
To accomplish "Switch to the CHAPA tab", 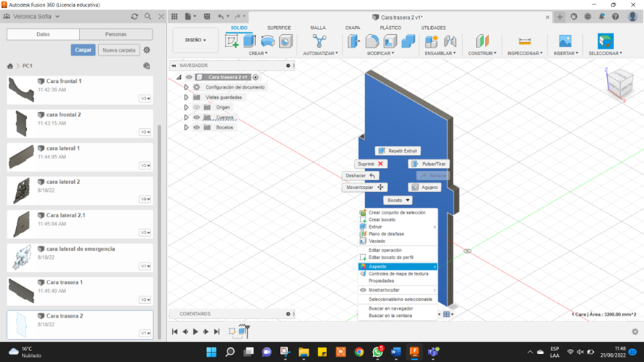I will click(x=353, y=28).
